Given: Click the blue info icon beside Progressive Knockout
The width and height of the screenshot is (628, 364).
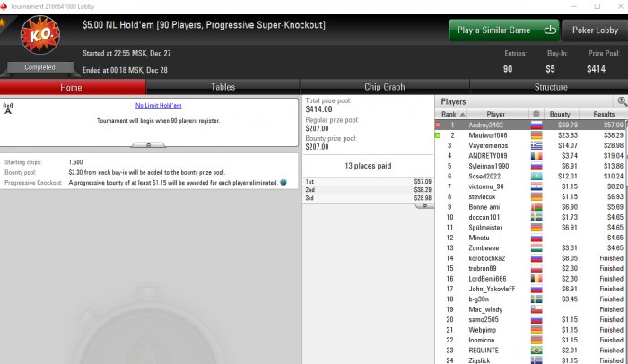Looking at the screenshot, I should (283, 183).
